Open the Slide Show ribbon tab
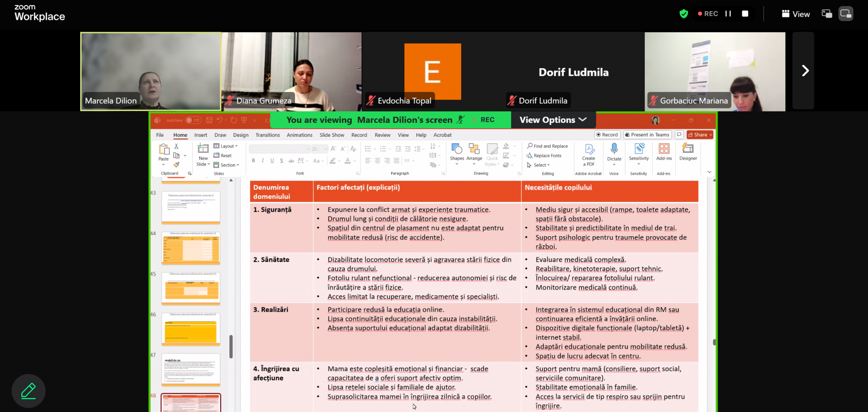This screenshot has height=412, width=868. [331, 135]
